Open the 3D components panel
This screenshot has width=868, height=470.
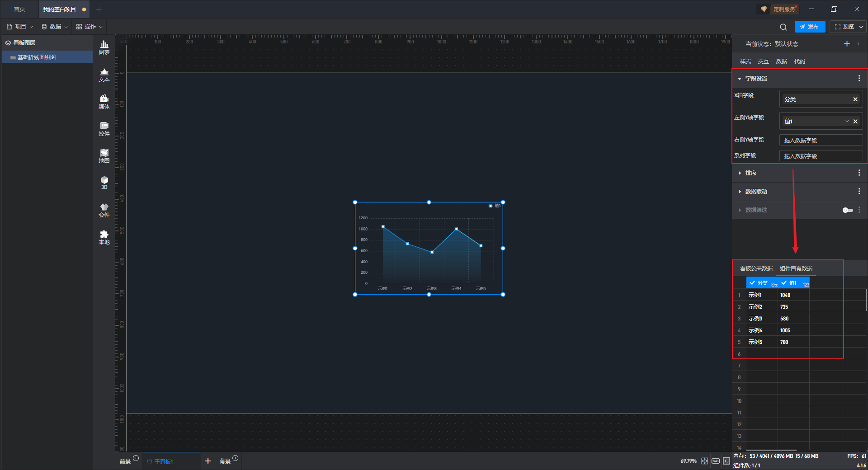pyautogui.click(x=104, y=183)
